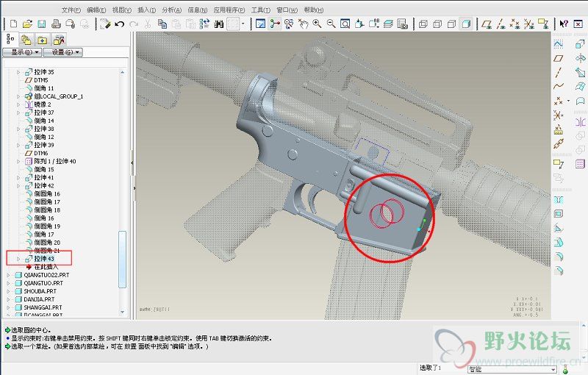Open the Layers icon in toolbar

(388, 24)
